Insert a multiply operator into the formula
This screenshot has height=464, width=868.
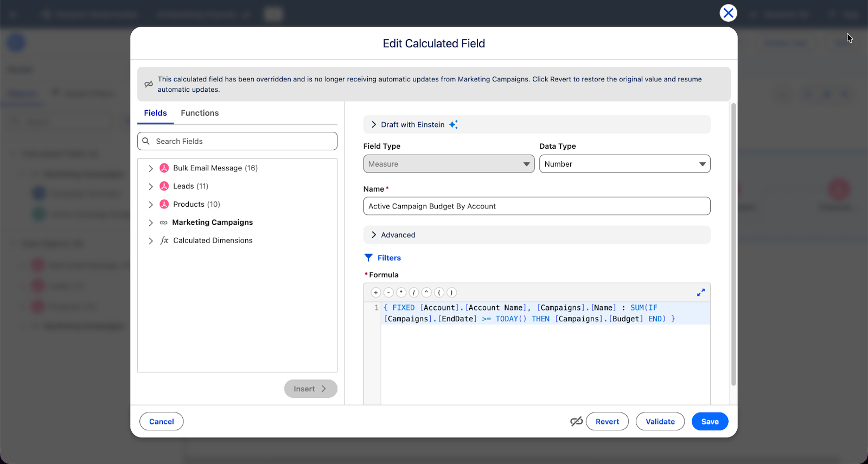pyautogui.click(x=401, y=293)
